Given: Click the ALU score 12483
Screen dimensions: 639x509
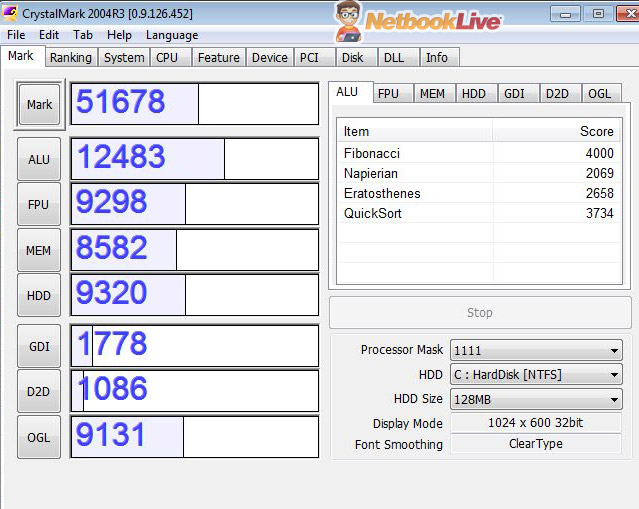Looking at the screenshot, I should (121, 156).
